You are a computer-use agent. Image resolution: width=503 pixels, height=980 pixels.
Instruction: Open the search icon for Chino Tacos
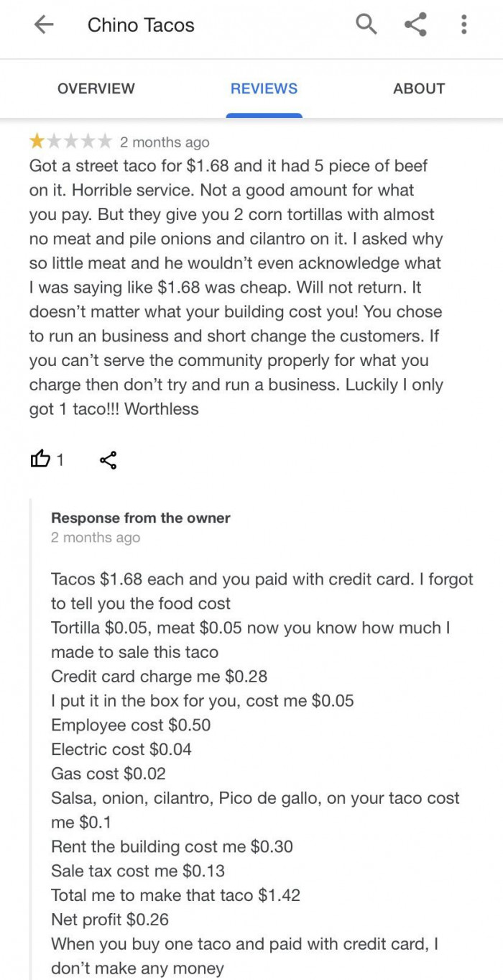pyautogui.click(x=366, y=24)
